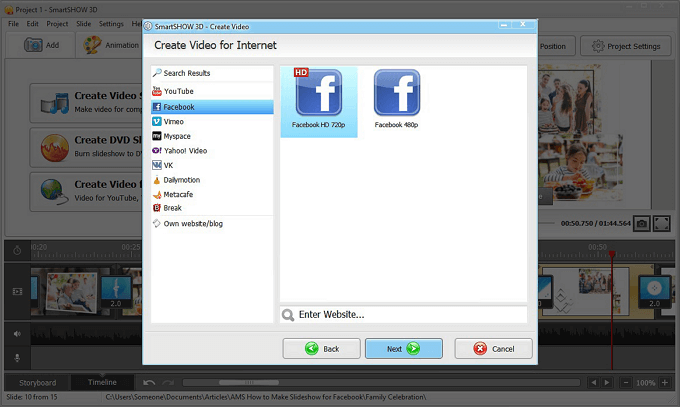
Task: Zoom out timeline with minus button
Action: (x=626, y=383)
